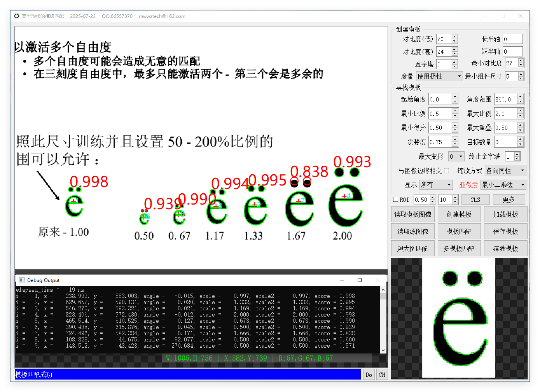The height and width of the screenshot is (392, 540).
Task: Maximize the Debug Output window
Action: [x=360, y=280]
